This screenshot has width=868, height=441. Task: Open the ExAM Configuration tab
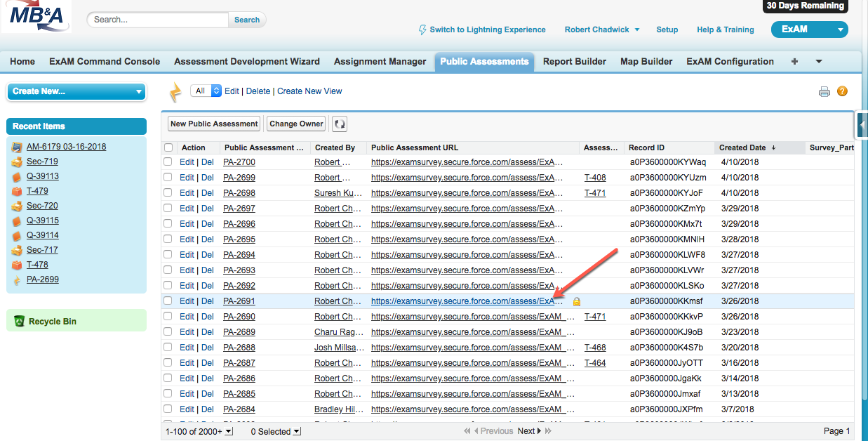tap(730, 62)
